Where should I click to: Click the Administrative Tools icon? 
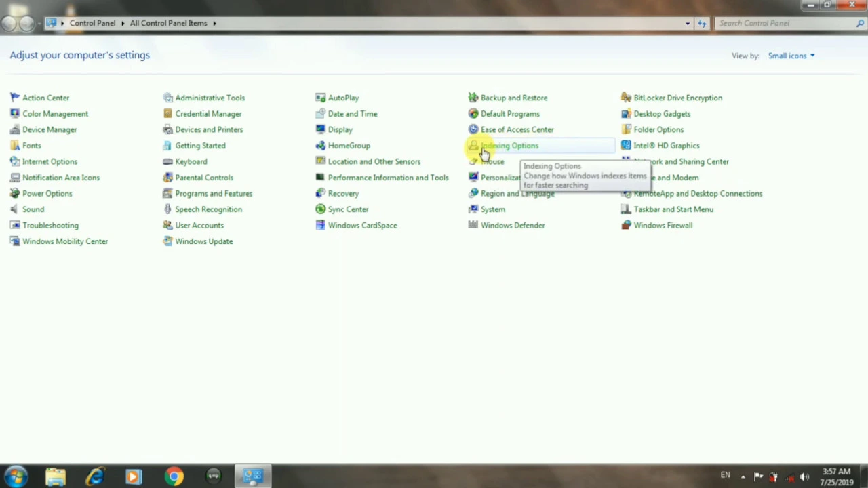pos(167,98)
